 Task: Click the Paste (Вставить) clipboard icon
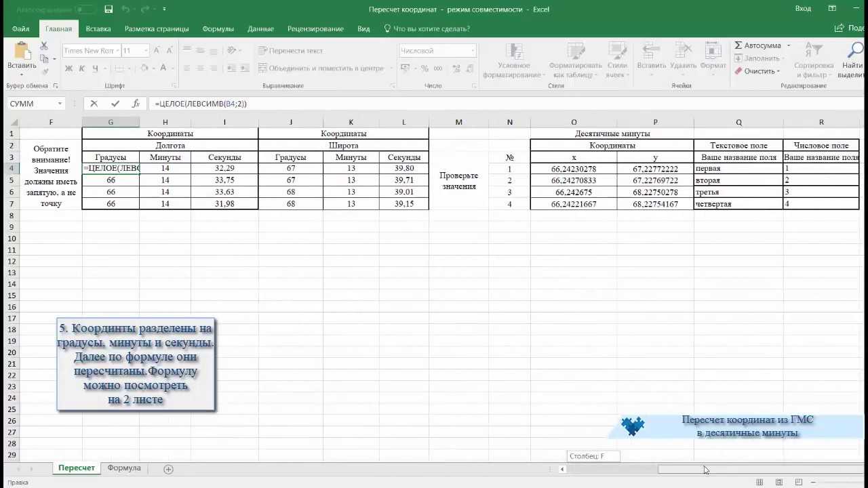tap(22, 52)
